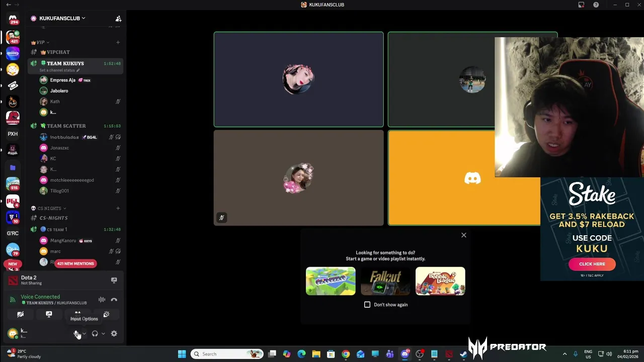Viewport: 644px width, 362px height.
Task: Open G'RC server icon
Action: click(13, 233)
